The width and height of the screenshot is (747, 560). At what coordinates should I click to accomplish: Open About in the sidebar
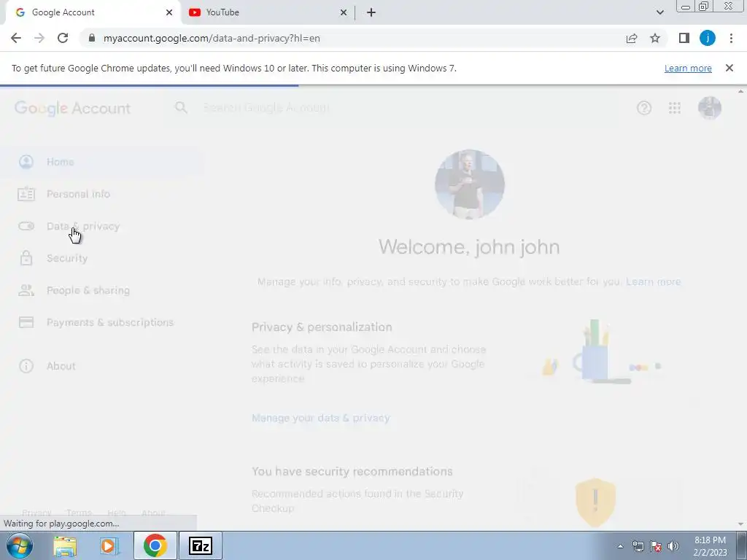pyautogui.click(x=100, y=366)
